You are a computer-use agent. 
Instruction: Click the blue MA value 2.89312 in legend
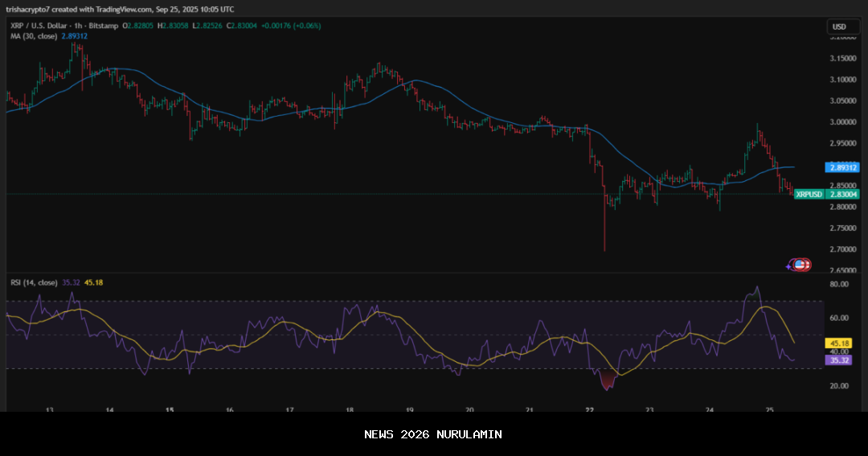click(75, 36)
